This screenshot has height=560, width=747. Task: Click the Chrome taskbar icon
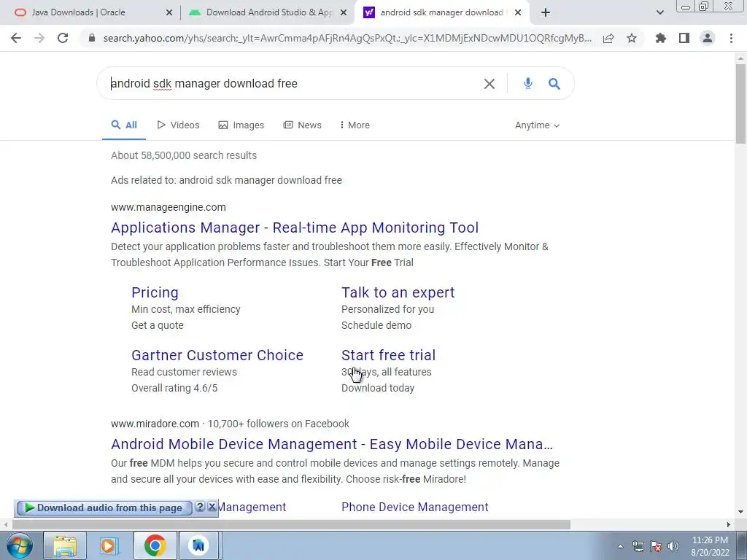(155, 545)
